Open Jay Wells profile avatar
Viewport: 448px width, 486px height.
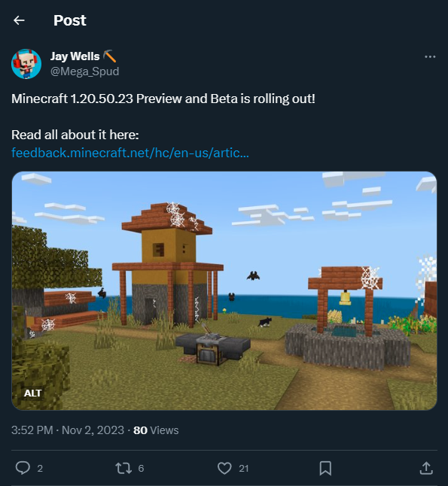[26, 64]
